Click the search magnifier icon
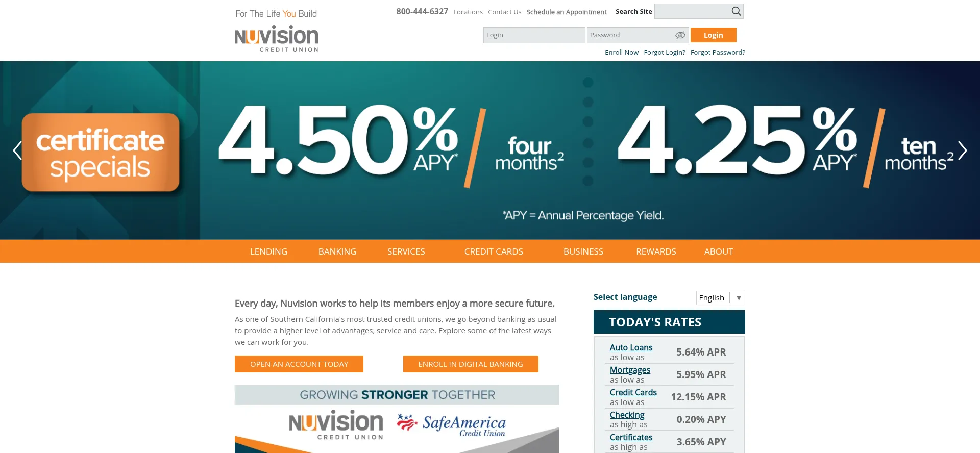980x453 pixels. (x=736, y=11)
